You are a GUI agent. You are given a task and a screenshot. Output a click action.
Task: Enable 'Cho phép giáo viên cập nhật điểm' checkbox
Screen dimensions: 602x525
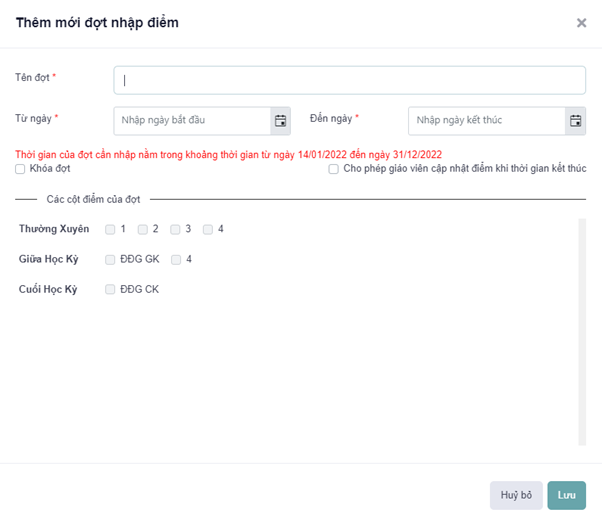[334, 170]
